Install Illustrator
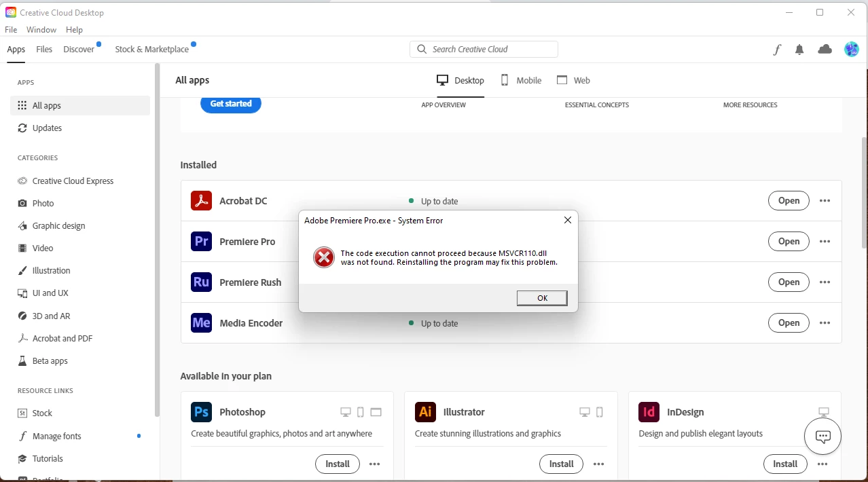The image size is (868, 482). pos(562,464)
